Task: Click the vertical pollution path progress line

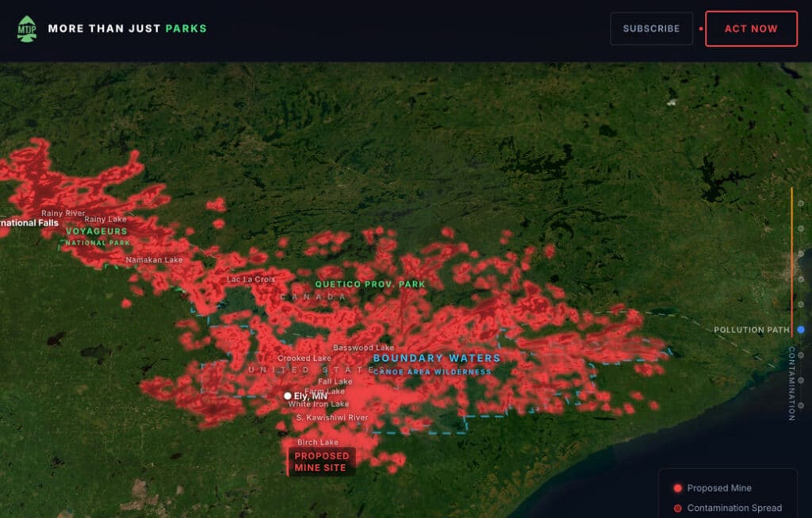Action: click(792, 262)
